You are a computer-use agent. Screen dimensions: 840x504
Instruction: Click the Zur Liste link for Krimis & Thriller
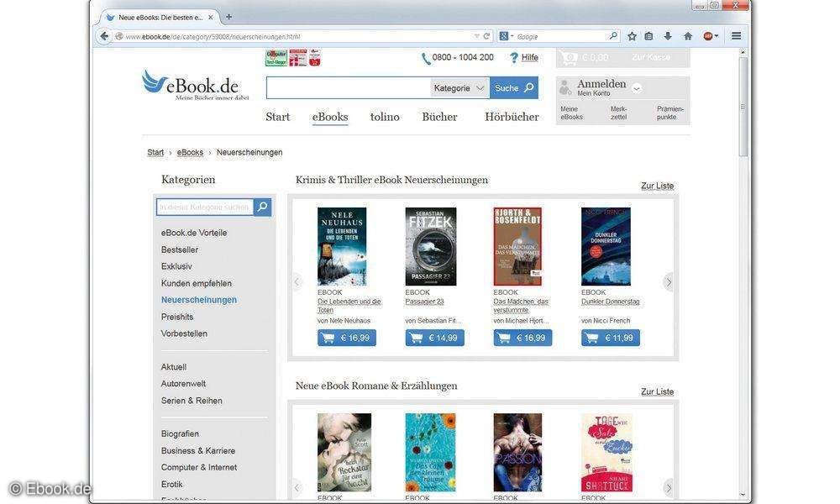tap(657, 185)
